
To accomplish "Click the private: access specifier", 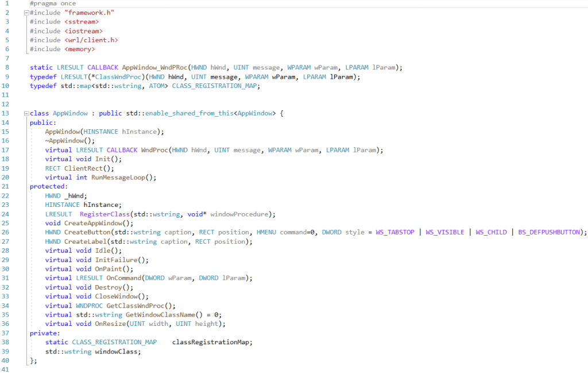I will click(x=43, y=333).
